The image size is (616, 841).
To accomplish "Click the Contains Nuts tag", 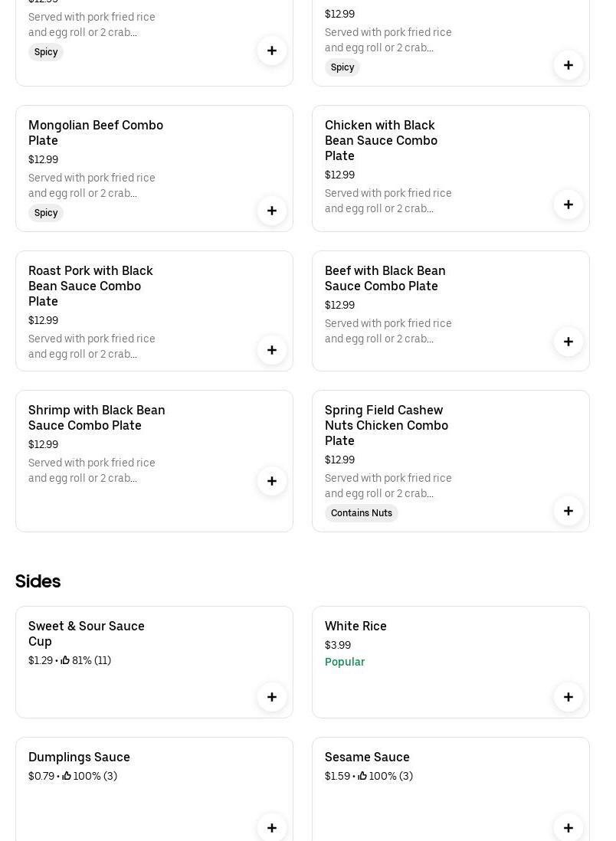I will tap(362, 513).
